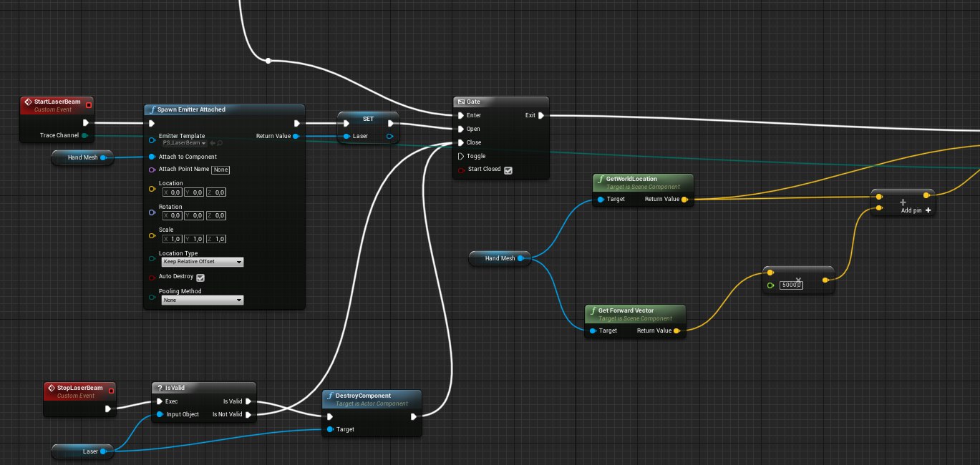Click the DestroyComponent Target pin
The image size is (980, 465).
coord(329,429)
